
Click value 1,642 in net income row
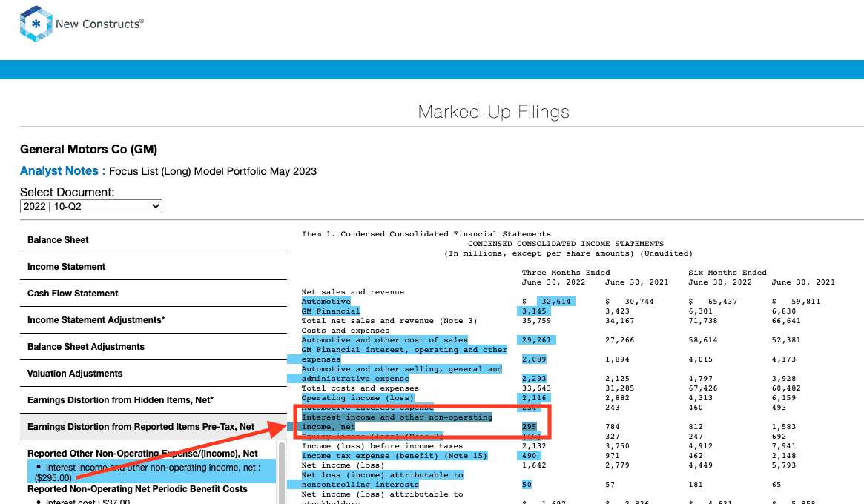click(534, 465)
